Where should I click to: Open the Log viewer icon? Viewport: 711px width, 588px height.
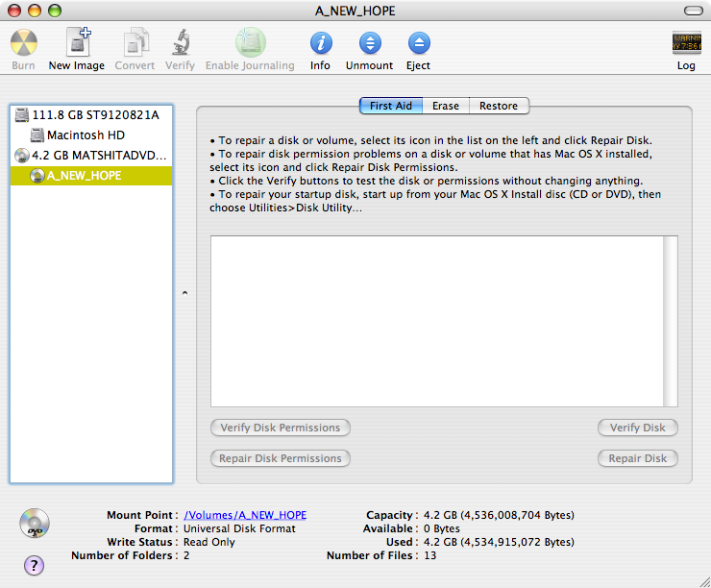tap(686, 44)
